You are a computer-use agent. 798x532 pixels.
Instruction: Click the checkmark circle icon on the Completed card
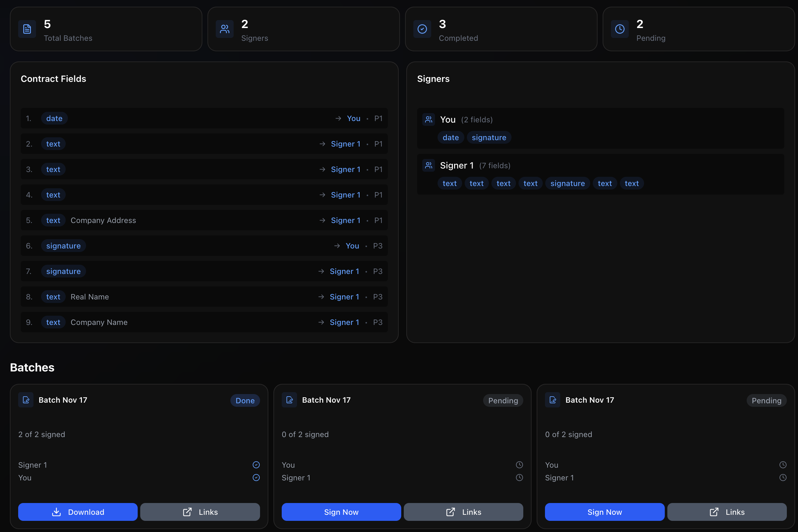point(422,29)
